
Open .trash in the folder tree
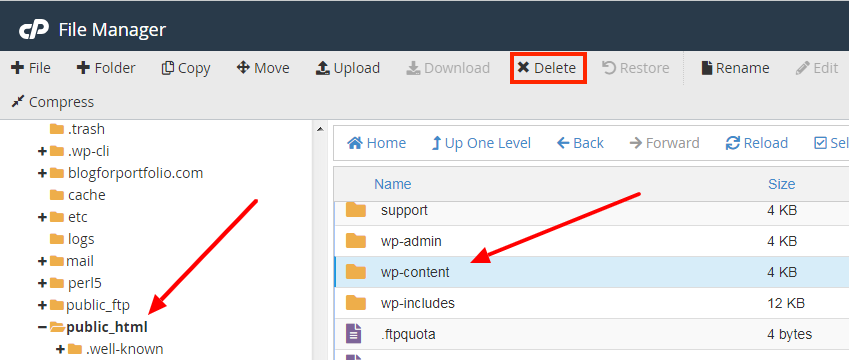(x=86, y=129)
